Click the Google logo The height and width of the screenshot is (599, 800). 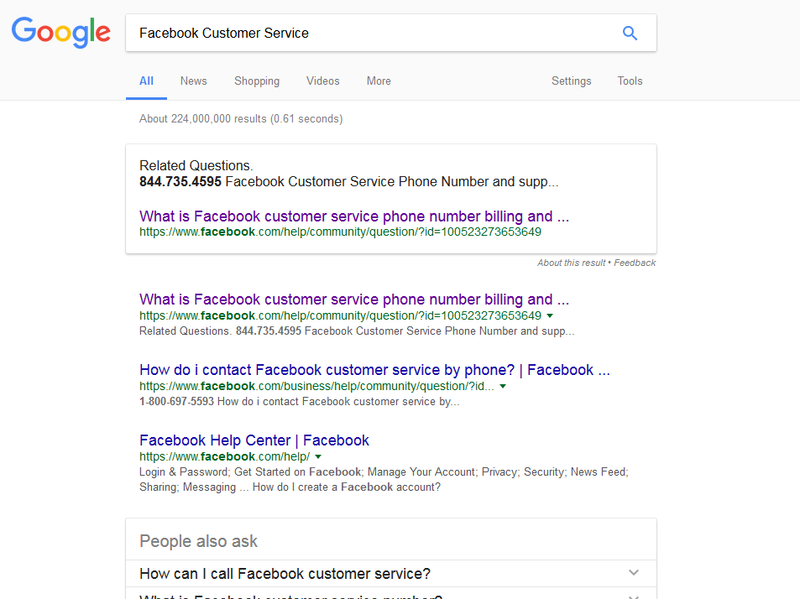[60, 33]
